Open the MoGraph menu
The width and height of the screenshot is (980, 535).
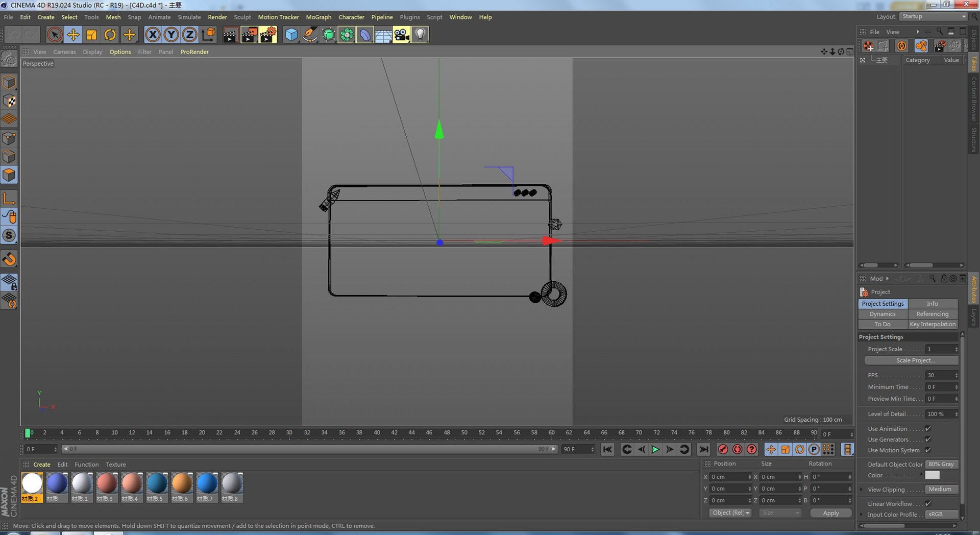[x=318, y=17]
